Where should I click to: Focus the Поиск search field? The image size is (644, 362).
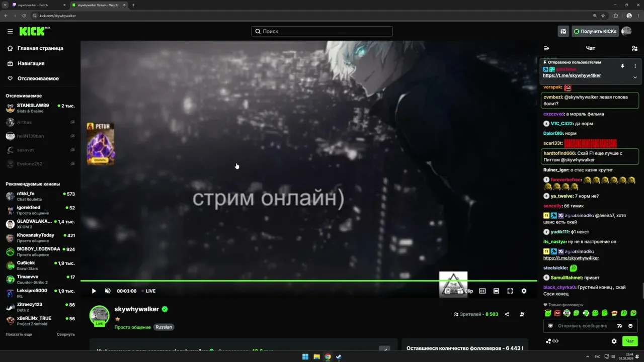pyautogui.click(x=322, y=31)
